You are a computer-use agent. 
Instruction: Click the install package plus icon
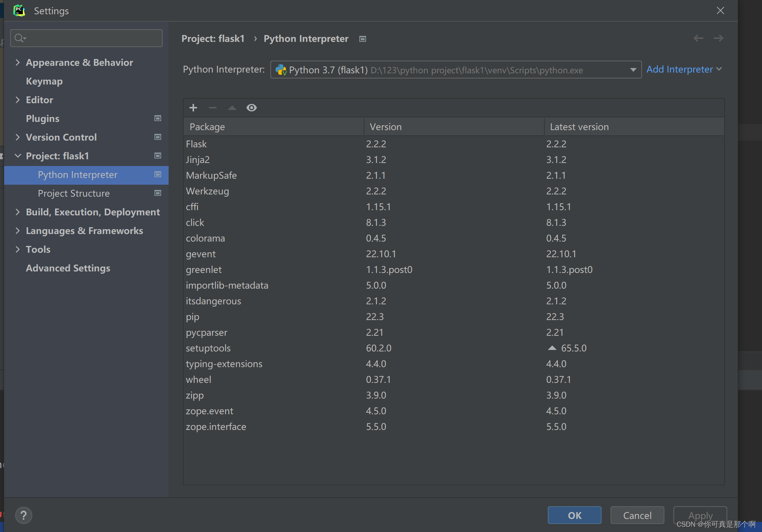coord(193,108)
